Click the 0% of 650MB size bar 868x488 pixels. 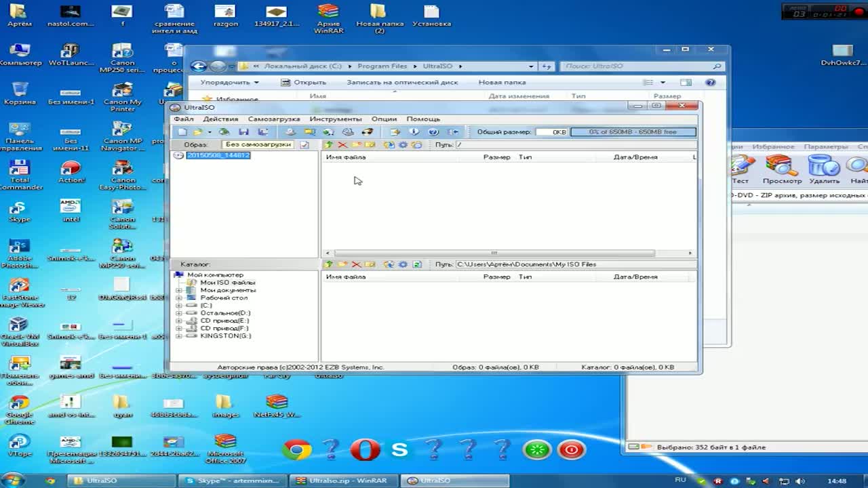633,132
